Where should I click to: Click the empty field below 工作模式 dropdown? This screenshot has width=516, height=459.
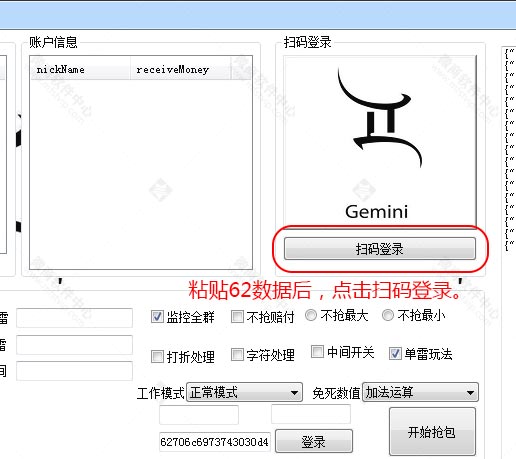click(x=199, y=415)
